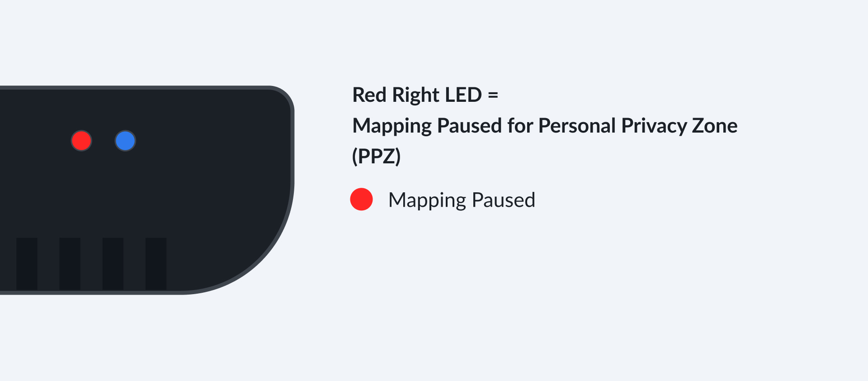The height and width of the screenshot is (381, 868).
Task: Click the word "Right" in the heading
Action: [x=415, y=95]
